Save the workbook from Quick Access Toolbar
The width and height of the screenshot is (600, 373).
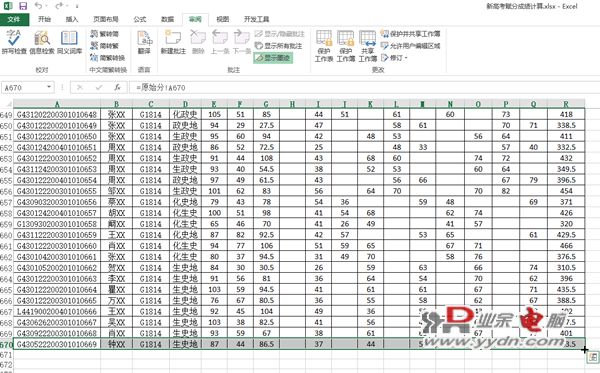coord(23,6)
